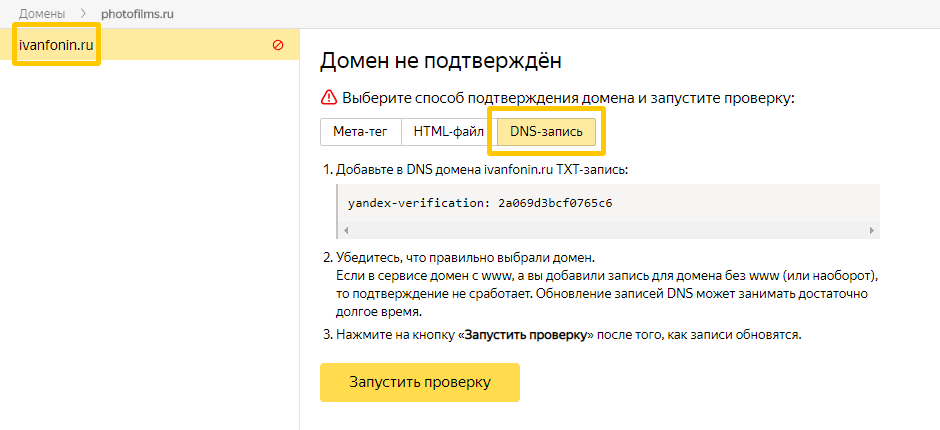Image resolution: width=940 pixels, height=430 pixels.
Task: Click the left arrow of the code scrollbar
Action: [x=346, y=230]
